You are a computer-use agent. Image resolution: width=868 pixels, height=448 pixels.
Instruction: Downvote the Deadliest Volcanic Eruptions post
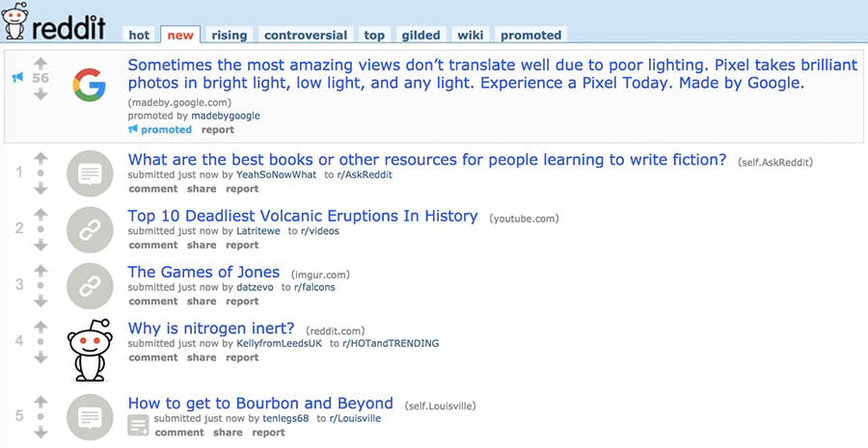(41, 245)
